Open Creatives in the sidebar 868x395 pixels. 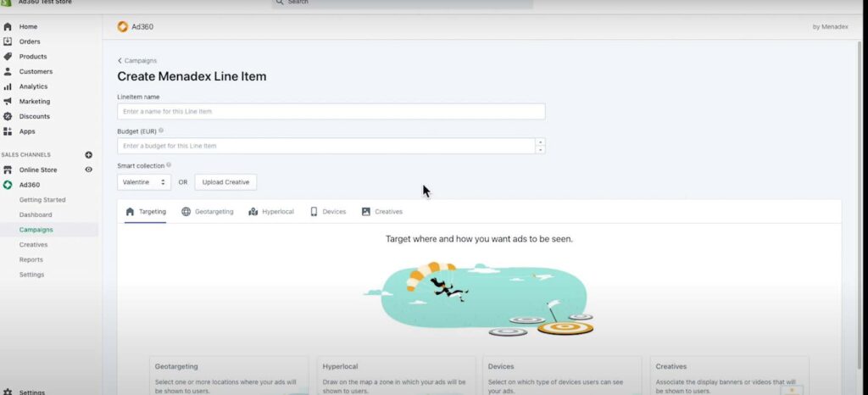pyautogui.click(x=33, y=244)
